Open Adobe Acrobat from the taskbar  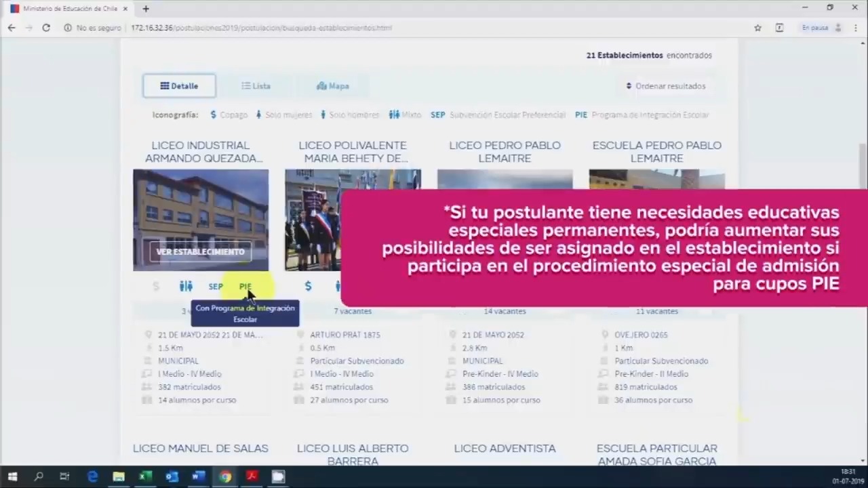252,476
